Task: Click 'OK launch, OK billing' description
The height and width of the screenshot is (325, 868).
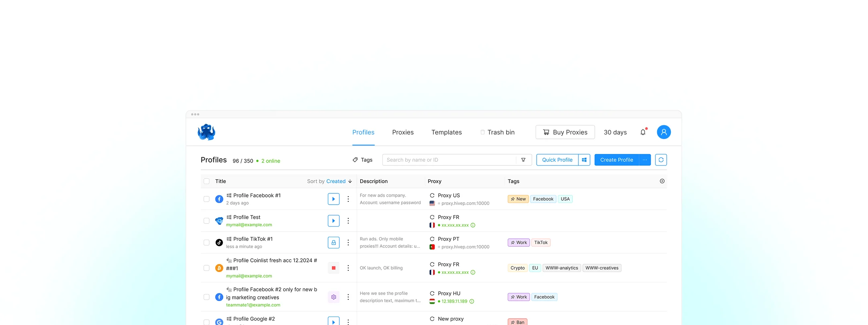Action: tap(381, 268)
